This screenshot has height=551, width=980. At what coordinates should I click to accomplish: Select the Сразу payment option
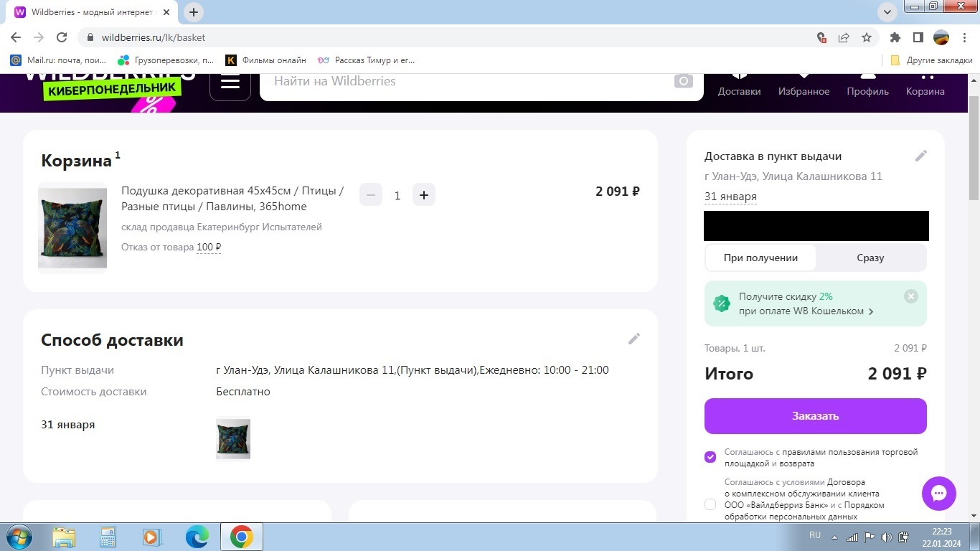870,258
